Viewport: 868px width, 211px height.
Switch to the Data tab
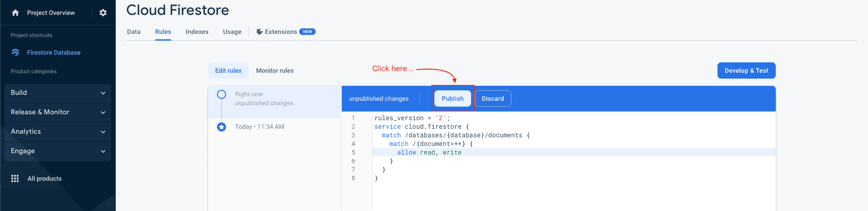(x=134, y=32)
